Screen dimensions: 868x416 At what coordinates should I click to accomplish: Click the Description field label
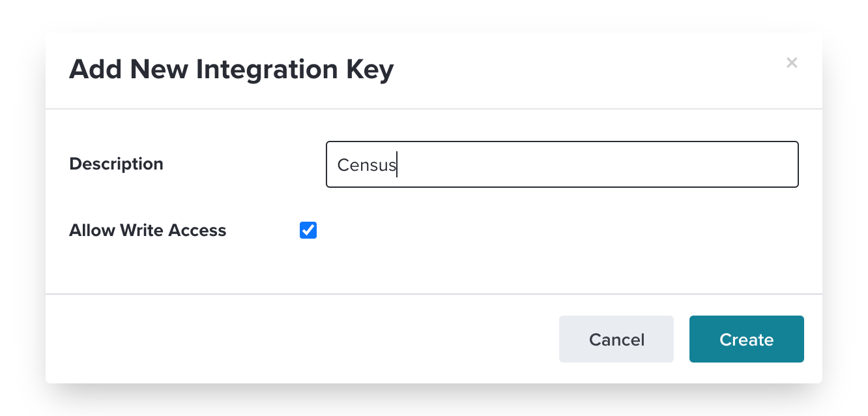pos(116,164)
